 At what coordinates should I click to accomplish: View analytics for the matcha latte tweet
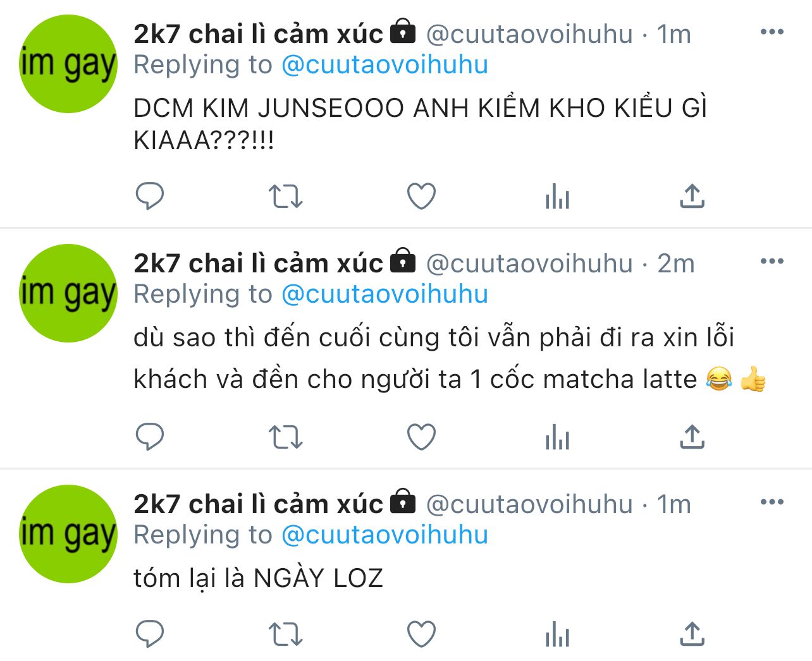(557, 437)
